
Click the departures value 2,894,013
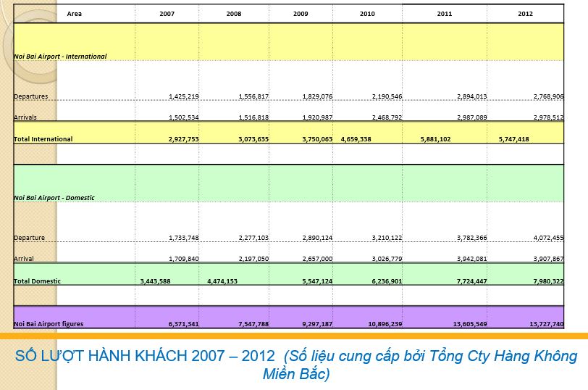pos(471,96)
